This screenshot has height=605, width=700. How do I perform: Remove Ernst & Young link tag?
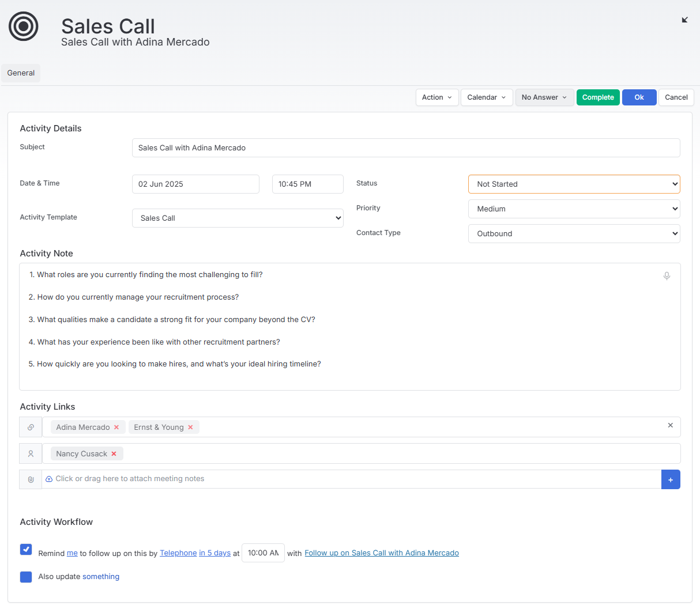tap(190, 427)
